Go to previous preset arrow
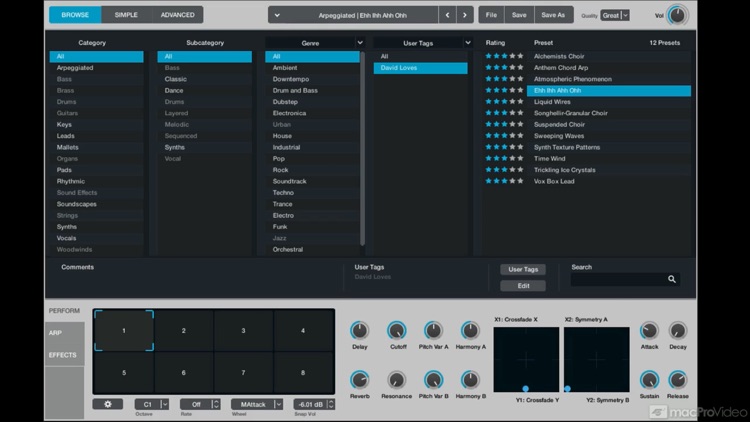This screenshot has width=750, height=422. (447, 15)
